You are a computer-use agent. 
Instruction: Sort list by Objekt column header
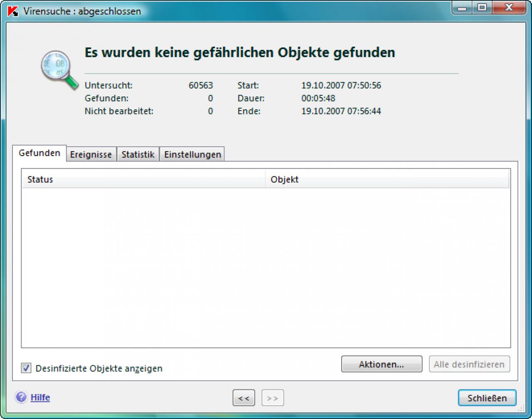387,180
